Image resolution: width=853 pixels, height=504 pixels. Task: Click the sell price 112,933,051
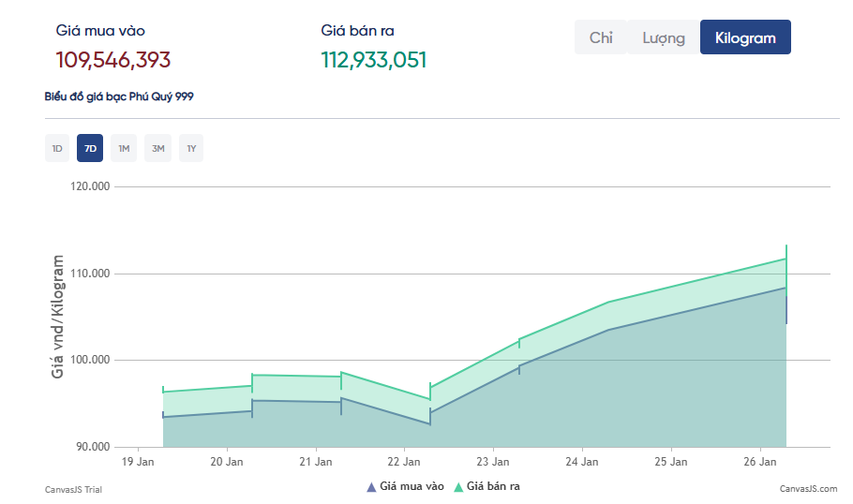coord(374,60)
